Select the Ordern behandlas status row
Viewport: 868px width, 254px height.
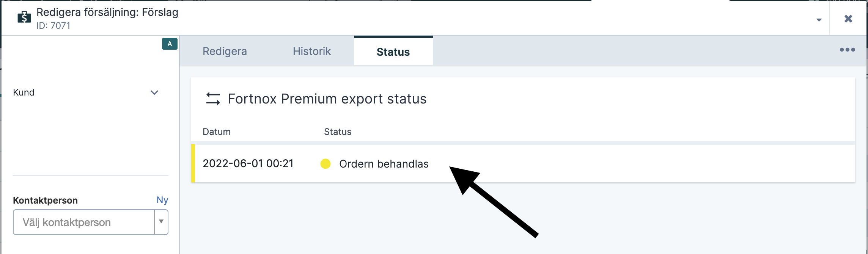[523, 163]
